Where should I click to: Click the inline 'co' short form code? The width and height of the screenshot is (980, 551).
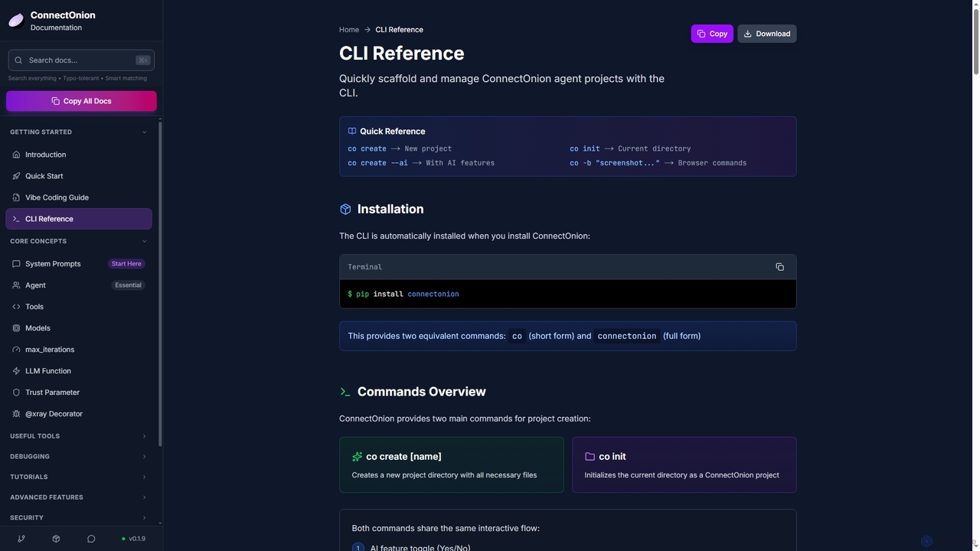coord(517,336)
